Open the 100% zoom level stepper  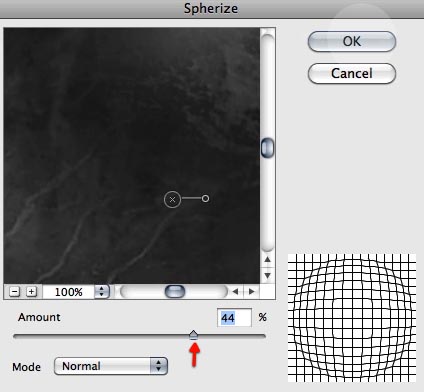point(102,292)
